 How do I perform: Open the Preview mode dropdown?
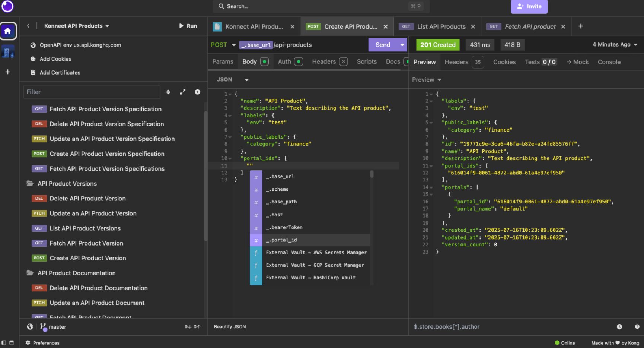coord(427,80)
